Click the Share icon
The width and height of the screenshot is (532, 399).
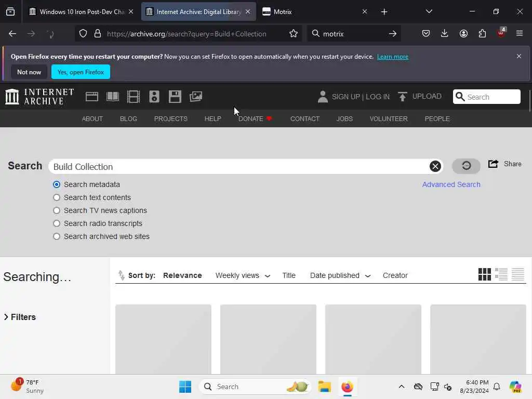(x=493, y=164)
